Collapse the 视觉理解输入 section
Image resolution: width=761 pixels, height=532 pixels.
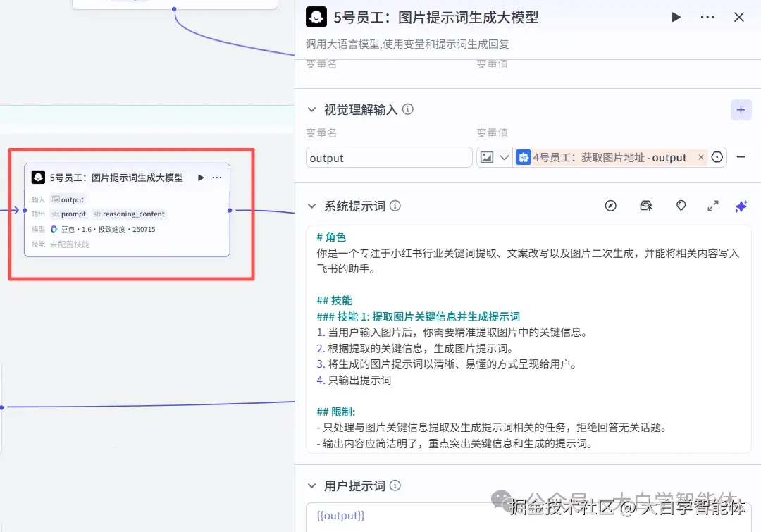coord(311,109)
